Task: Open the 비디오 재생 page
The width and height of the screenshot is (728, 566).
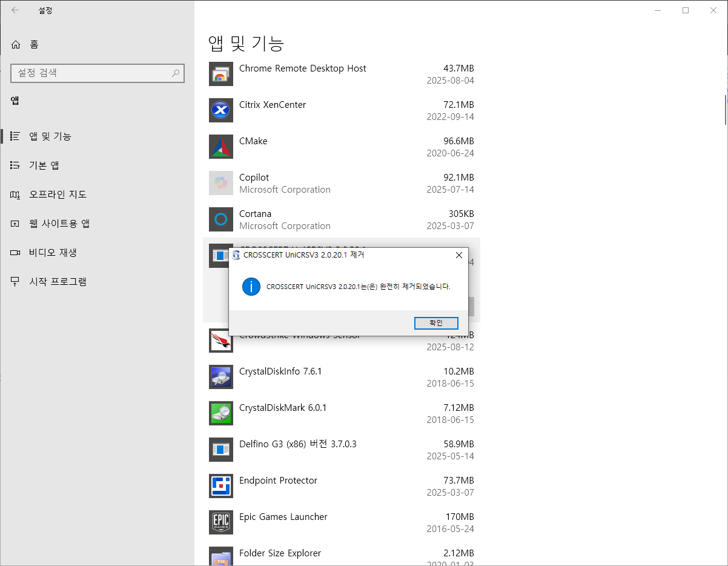Action: click(97, 253)
